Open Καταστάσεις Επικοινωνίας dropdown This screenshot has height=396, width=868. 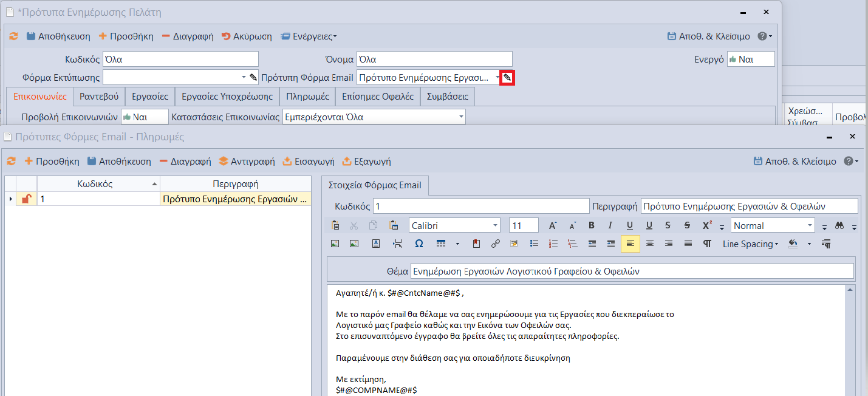[461, 117]
